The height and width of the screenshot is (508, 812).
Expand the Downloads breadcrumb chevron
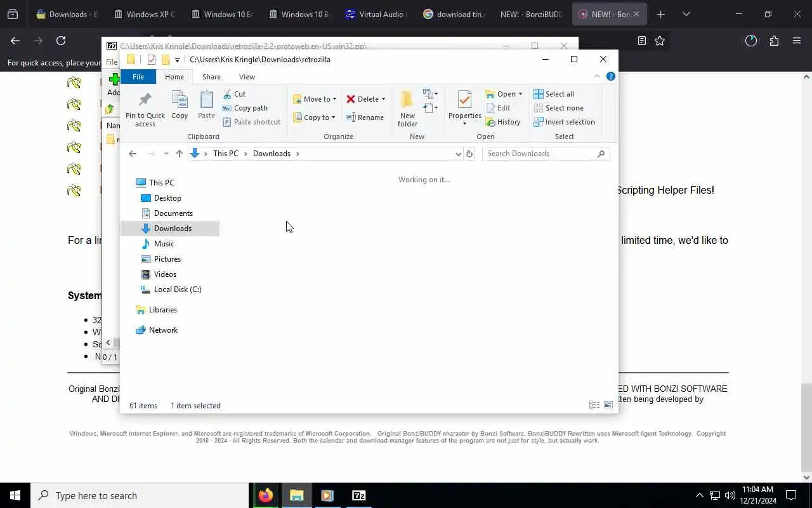pos(298,154)
